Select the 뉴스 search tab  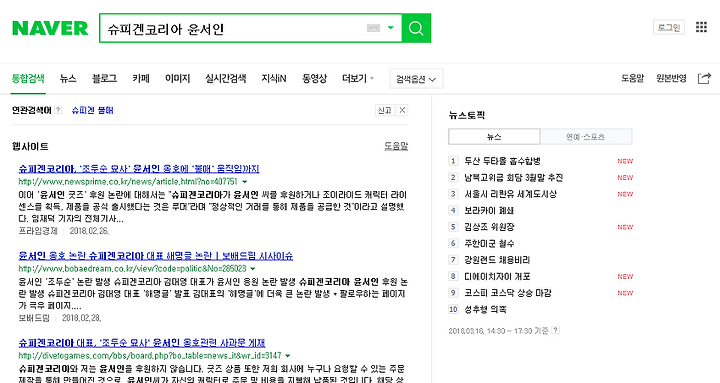point(68,79)
